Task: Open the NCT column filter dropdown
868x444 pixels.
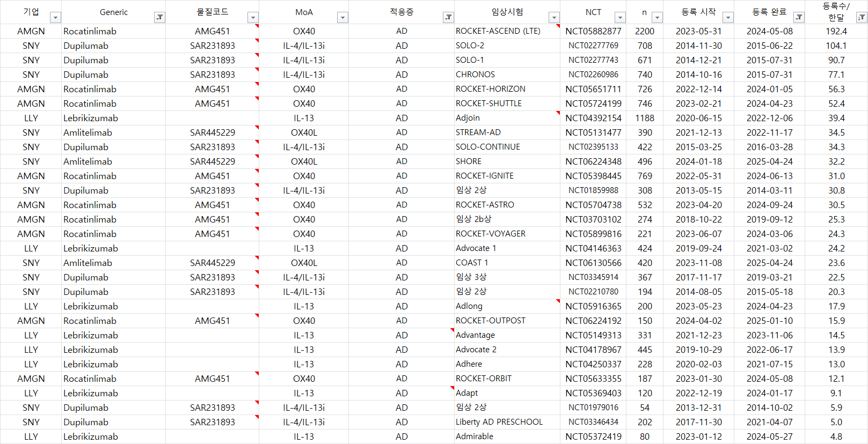Action: point(620,18)
